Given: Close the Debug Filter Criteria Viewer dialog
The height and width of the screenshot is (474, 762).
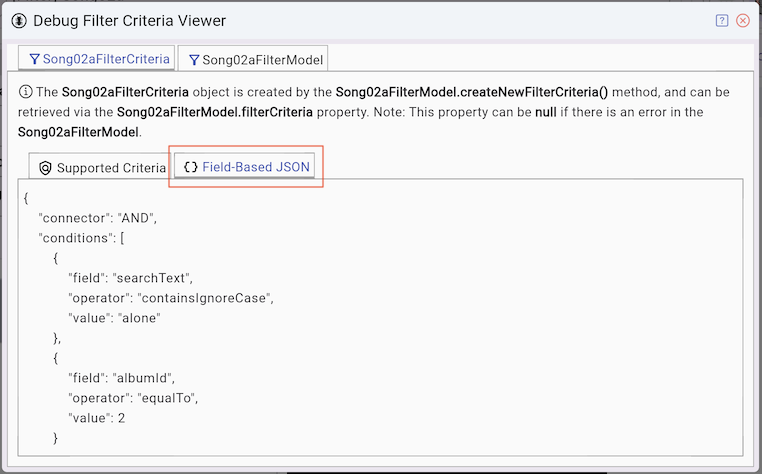Looking at the screenshot, I should pyautogui.click(x=743, y=20).
